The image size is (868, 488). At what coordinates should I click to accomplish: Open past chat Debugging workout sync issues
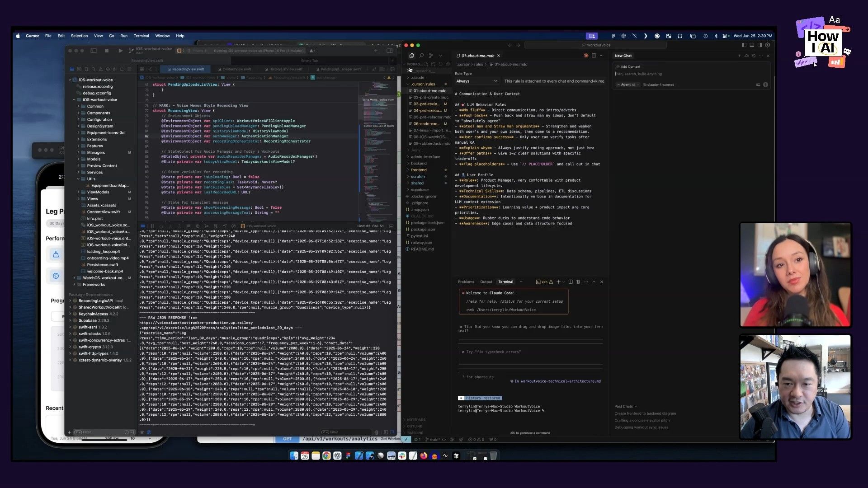coord(641,427)
